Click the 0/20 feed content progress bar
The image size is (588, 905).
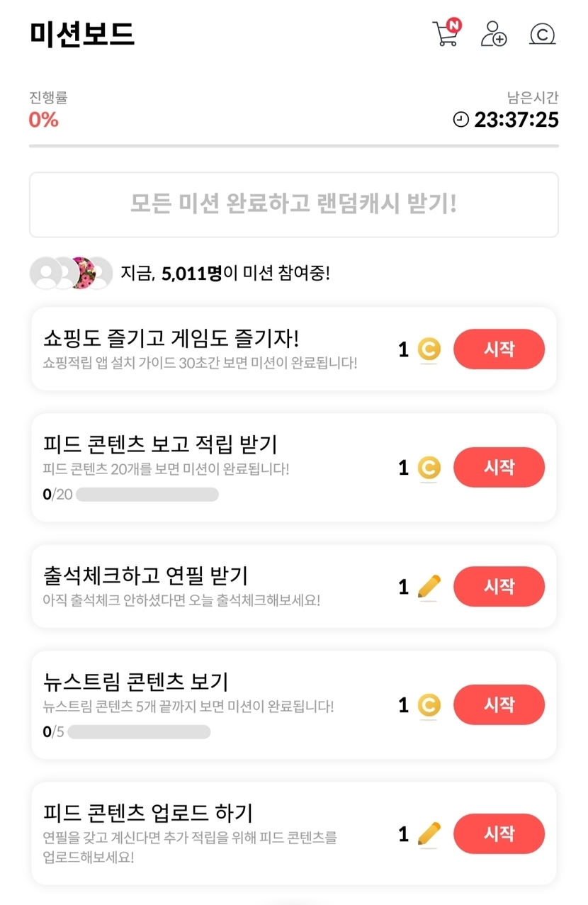147,495
